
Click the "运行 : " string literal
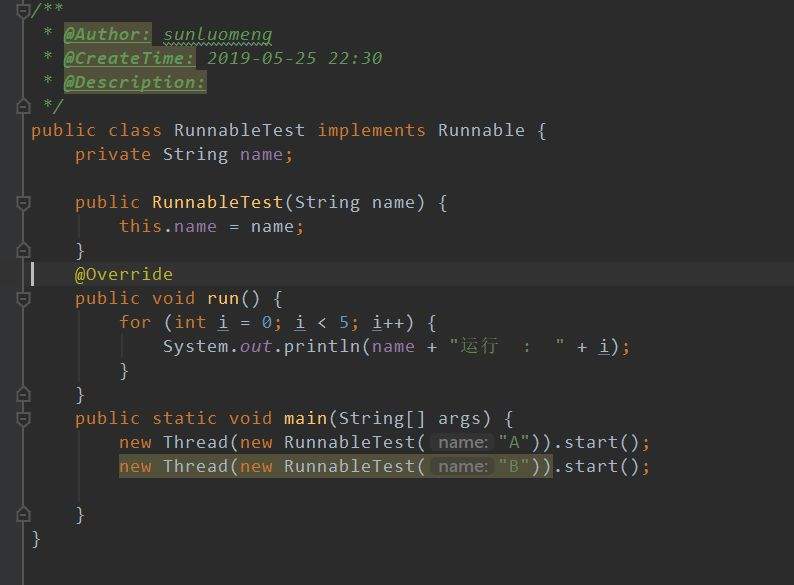[x=506, y=346]
